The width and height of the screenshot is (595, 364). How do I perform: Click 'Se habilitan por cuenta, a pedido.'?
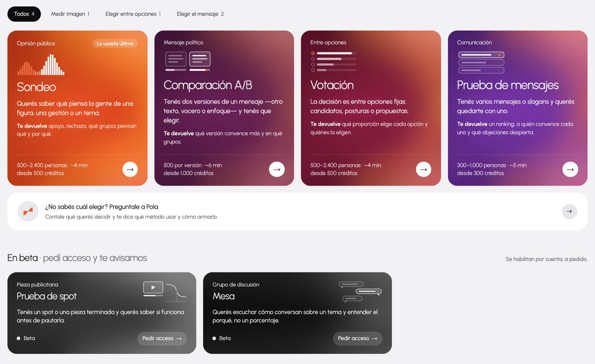point(546,259)
